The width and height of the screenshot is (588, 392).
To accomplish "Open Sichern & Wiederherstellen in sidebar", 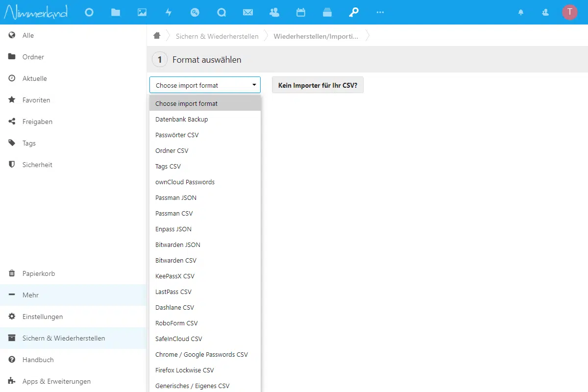I will tap(73, 338).
